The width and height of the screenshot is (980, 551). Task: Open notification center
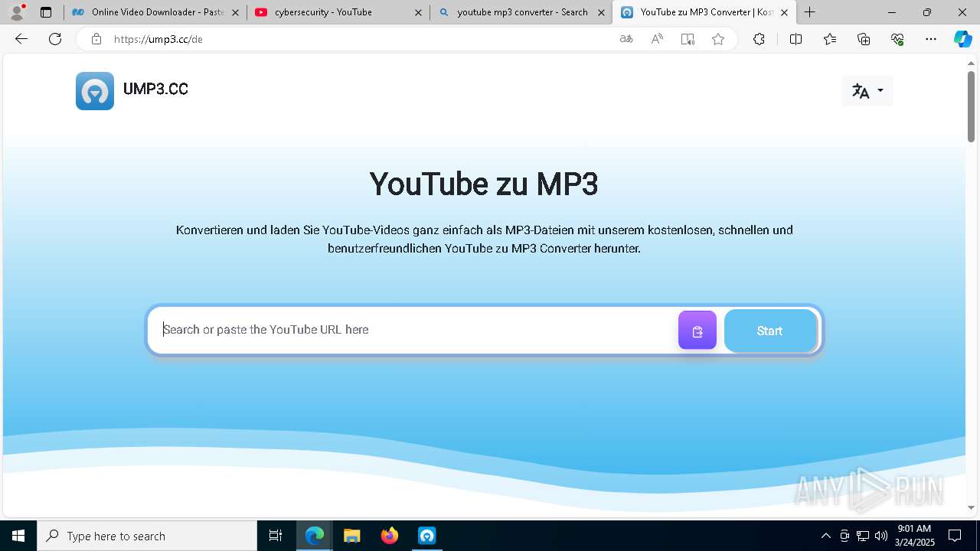tap(955, 536)
